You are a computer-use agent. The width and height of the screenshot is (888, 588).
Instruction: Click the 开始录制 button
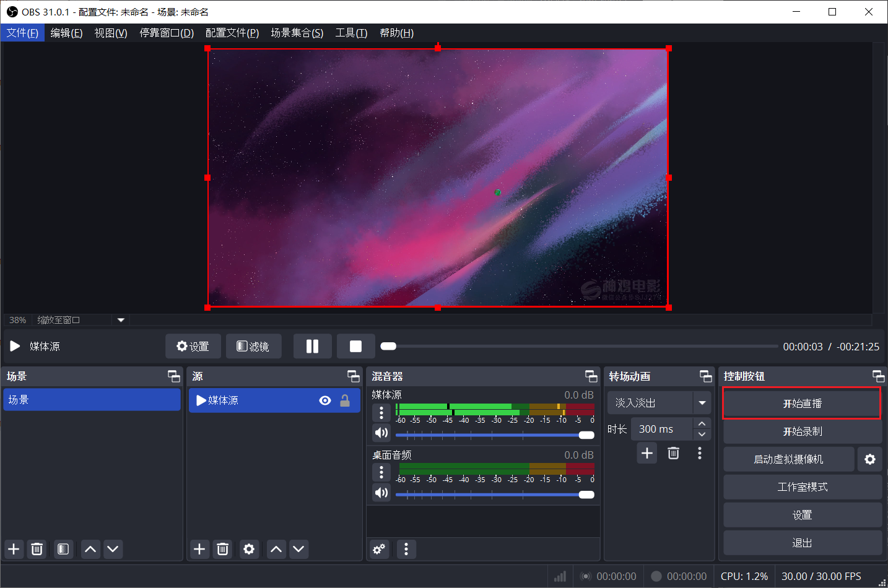click(x=803, y=431)
